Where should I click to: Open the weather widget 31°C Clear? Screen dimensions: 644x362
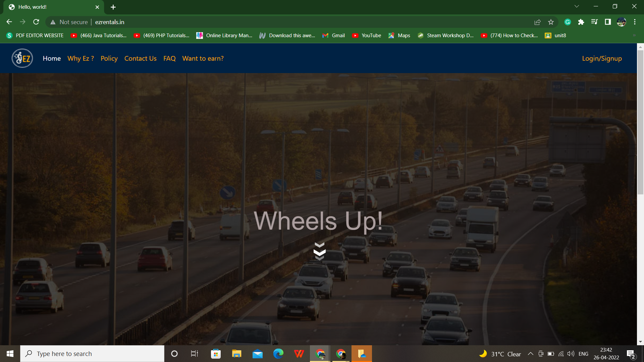(500, 354)
